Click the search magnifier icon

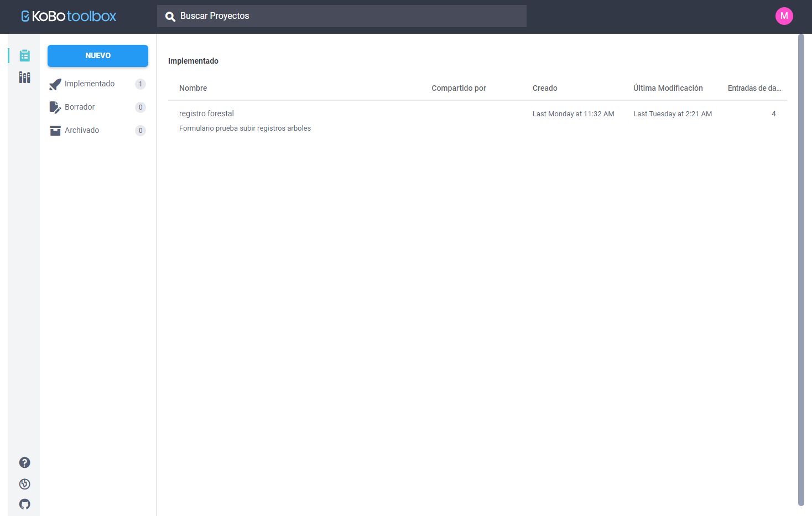point(170,17)
